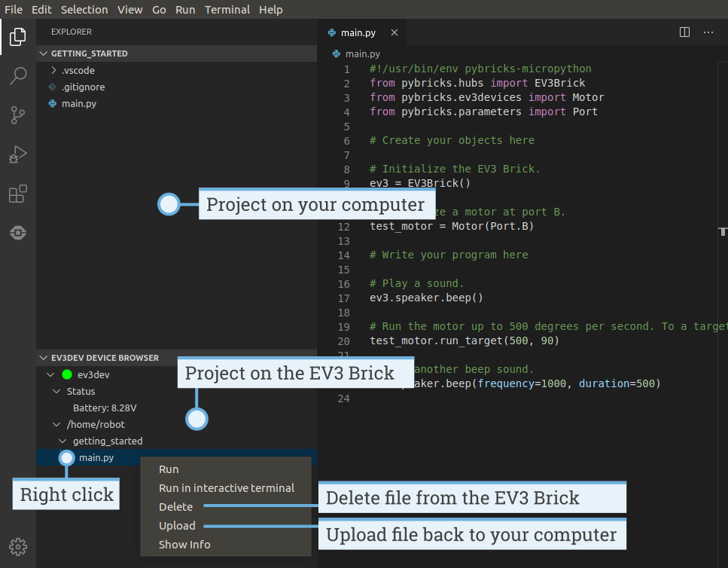Image resolution: width=728 pixels, height=568 pixels.
Task: Open the Terminal menu
Action: tap(227, 10)
